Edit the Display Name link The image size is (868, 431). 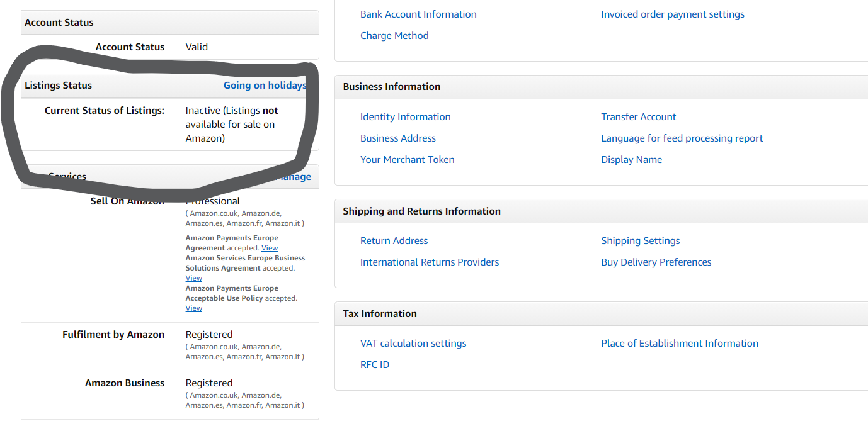coord(632,159)
